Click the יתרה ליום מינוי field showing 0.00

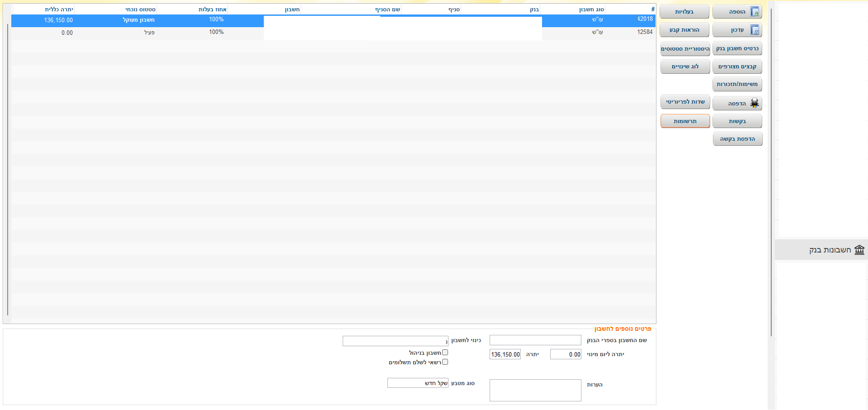pyautogui.click(x=566, y=354)
